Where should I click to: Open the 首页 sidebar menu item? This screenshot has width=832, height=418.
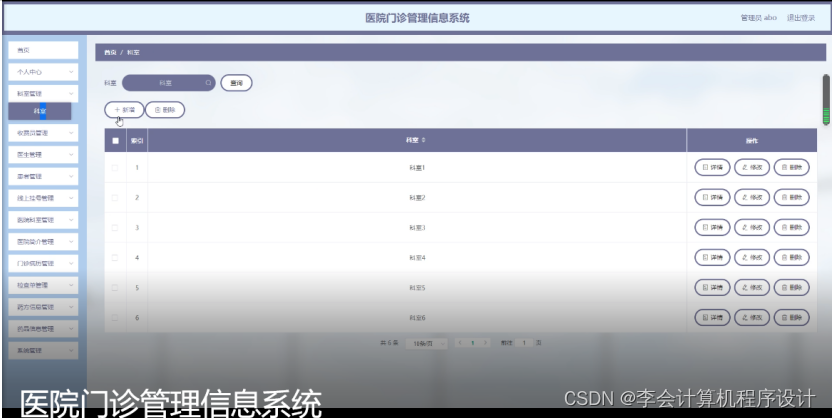[x=43, y=50]
